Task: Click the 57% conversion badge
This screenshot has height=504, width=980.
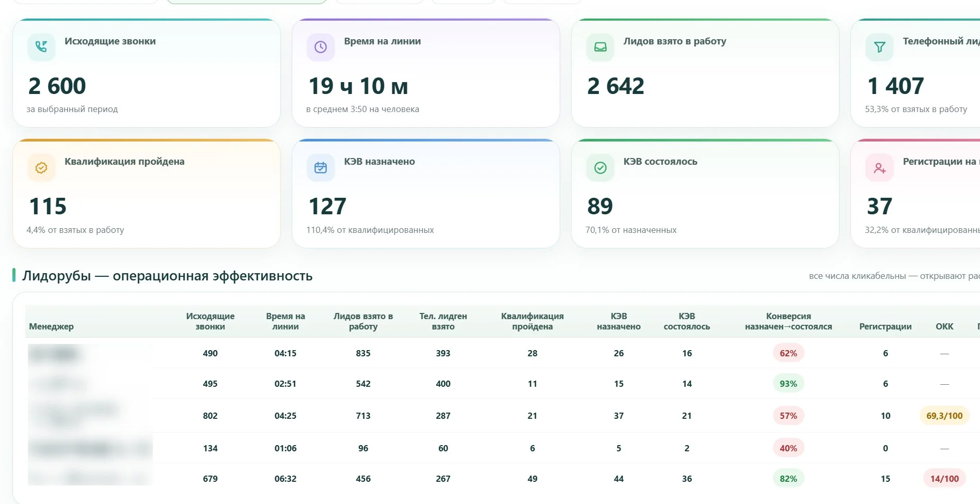Action: tap(788, 416)
